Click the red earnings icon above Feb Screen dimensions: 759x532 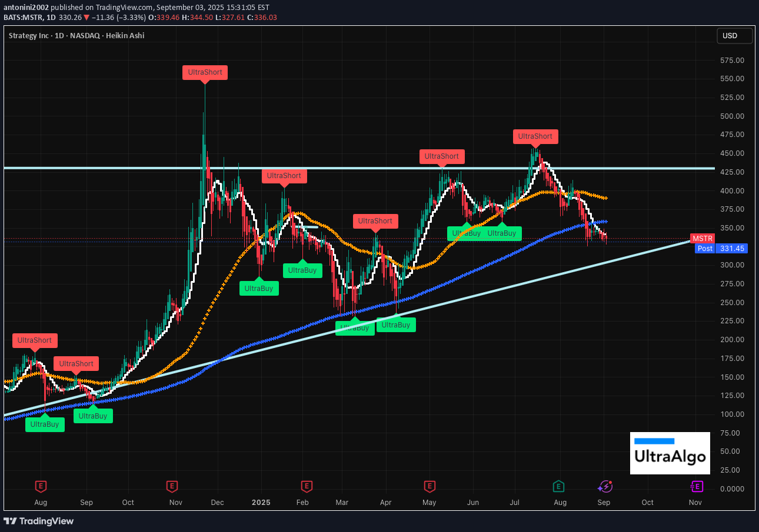pyautogui.click(x=306, y=486)
